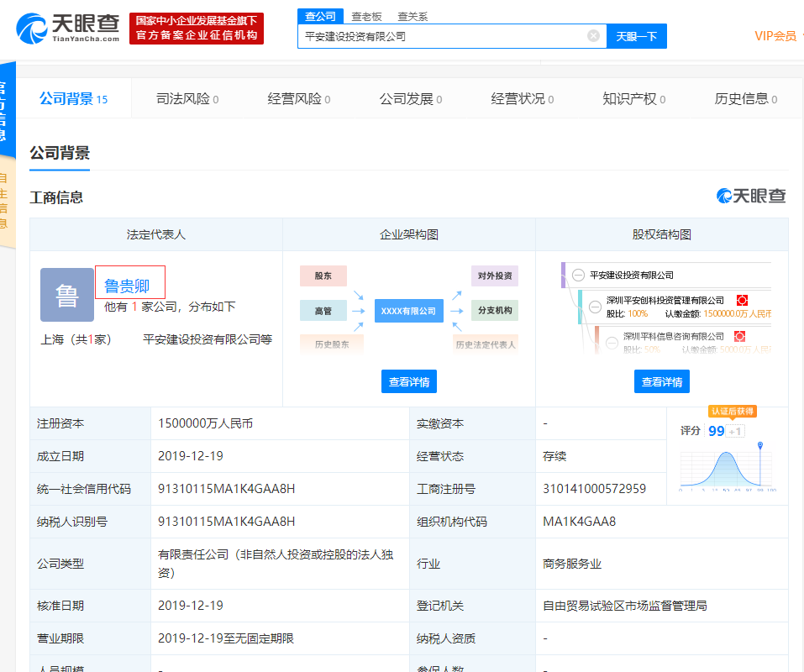
Task: Click 营业期限 value 2019-12-19至无固定期限
Action: coord(226,638)
